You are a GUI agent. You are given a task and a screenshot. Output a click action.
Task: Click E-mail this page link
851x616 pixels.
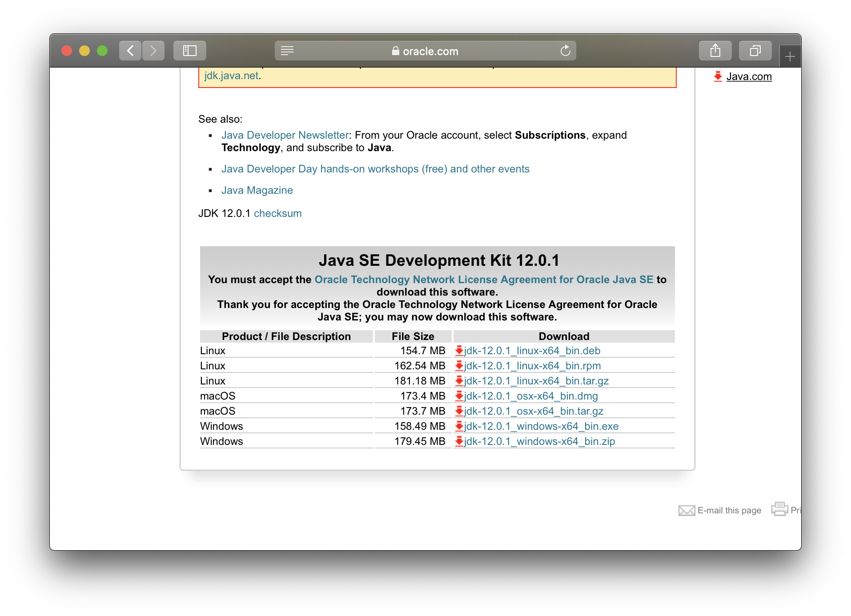coord(729,510)
